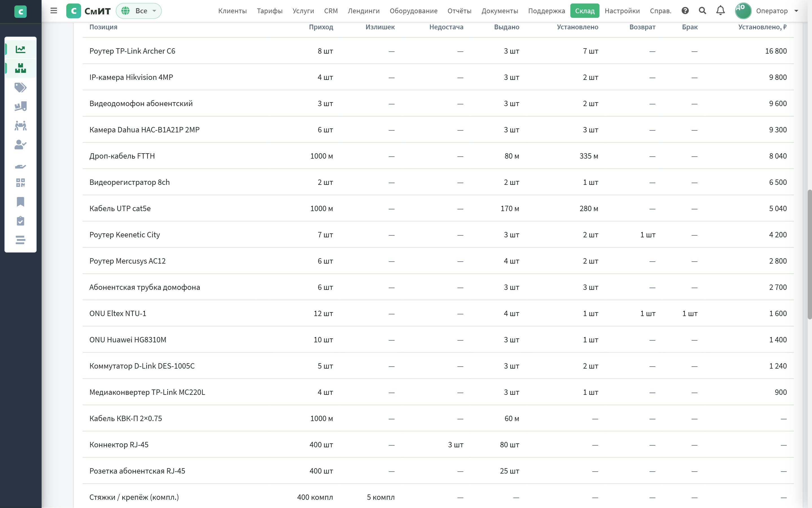812x508 pixels.
Task: Open the price tags sidebar icon
Action: tap(21, 87)
